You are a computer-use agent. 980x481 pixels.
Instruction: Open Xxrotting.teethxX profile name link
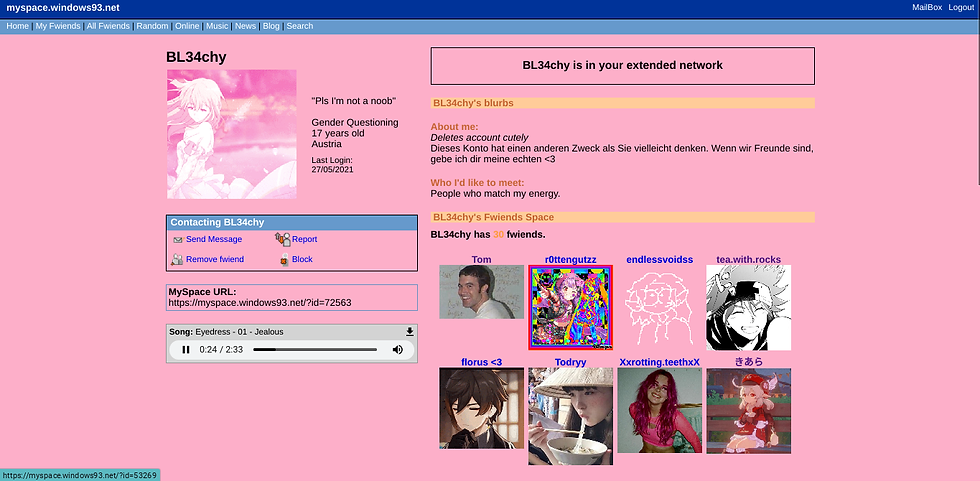click(x=659, y=362)
